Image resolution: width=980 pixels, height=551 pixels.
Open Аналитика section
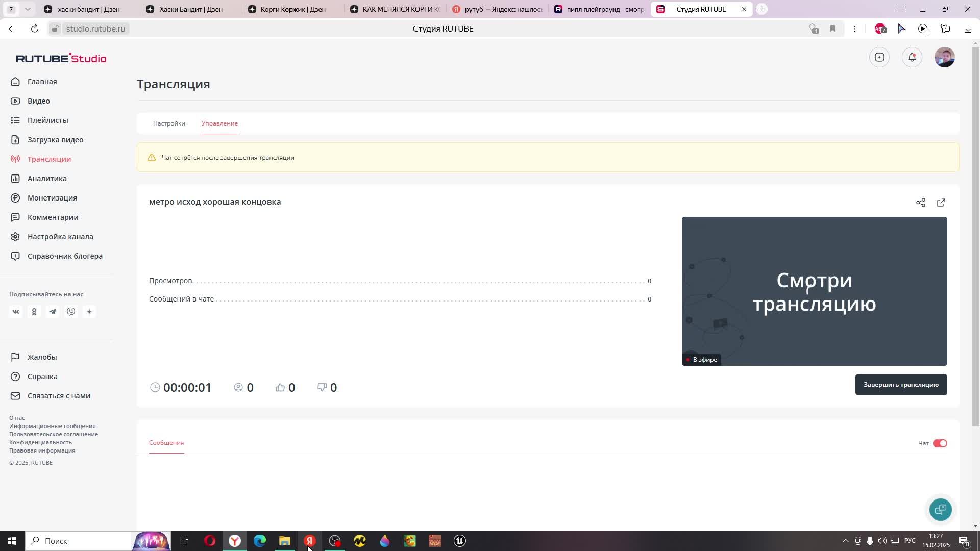point(47,179)
